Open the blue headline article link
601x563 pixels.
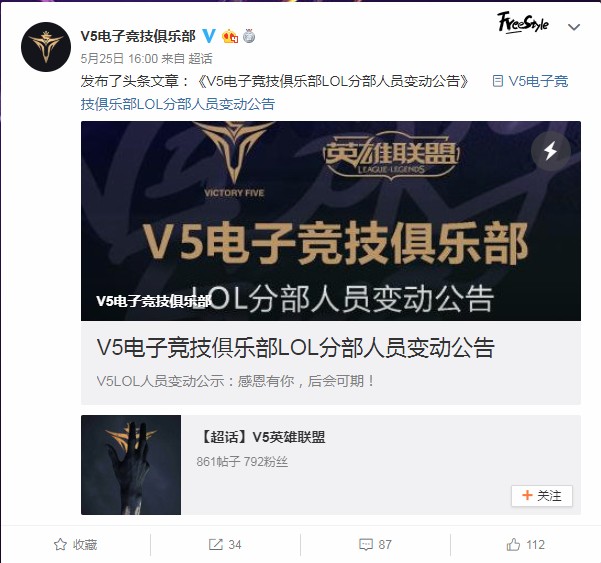324,92
